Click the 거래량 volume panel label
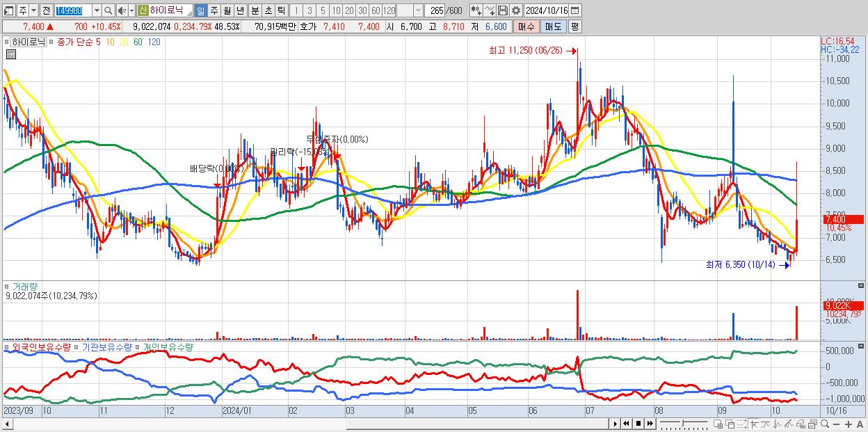Viewport: 868px width, 432px height. point(25,287)
